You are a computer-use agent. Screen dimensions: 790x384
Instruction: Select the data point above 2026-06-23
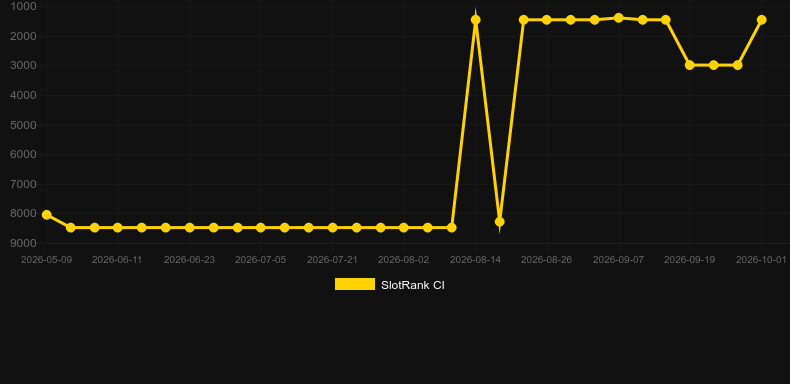pos(189,228)
